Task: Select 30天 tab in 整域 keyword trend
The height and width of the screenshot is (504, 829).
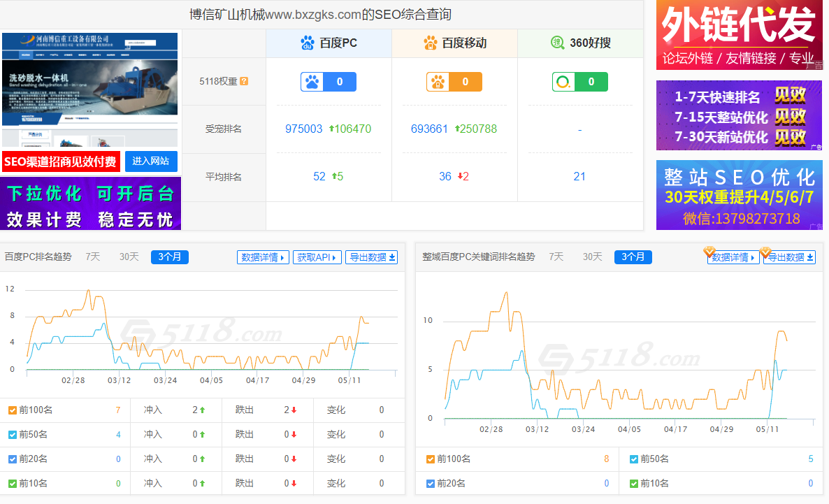Action: click(x=592, y=257)
